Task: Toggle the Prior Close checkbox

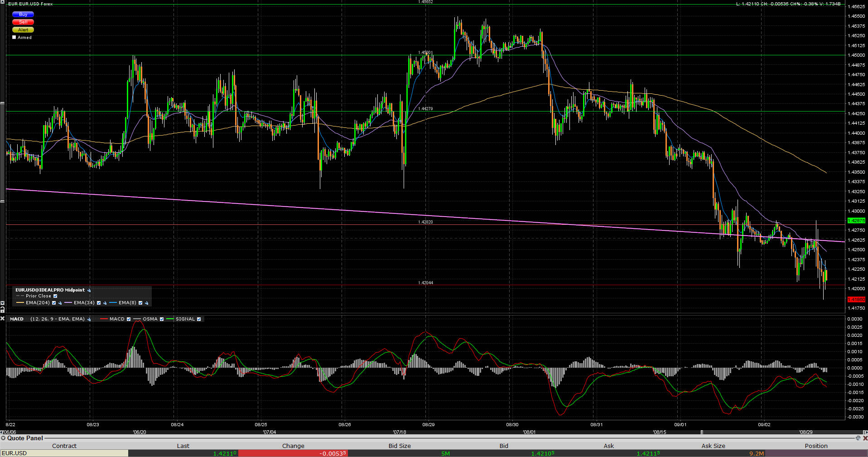Action: pyautogui.click(x=55, y=296)
